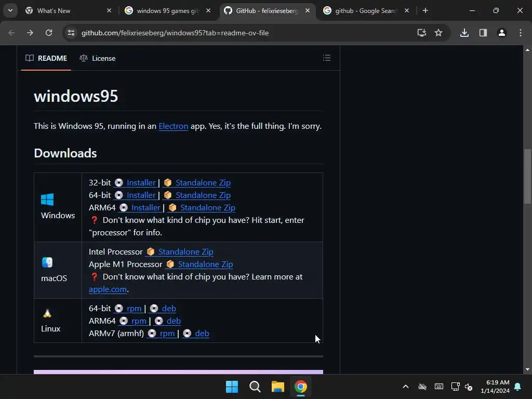This screenshot has width=532, height=399.
Task: Toggle the Chrome side panel
Action: coord(483,33)
